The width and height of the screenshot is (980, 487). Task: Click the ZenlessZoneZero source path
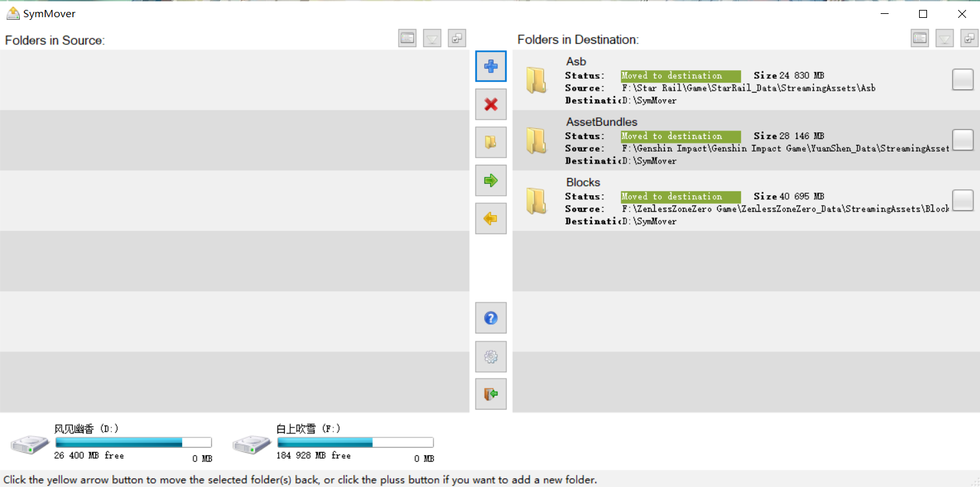(785, 208)
